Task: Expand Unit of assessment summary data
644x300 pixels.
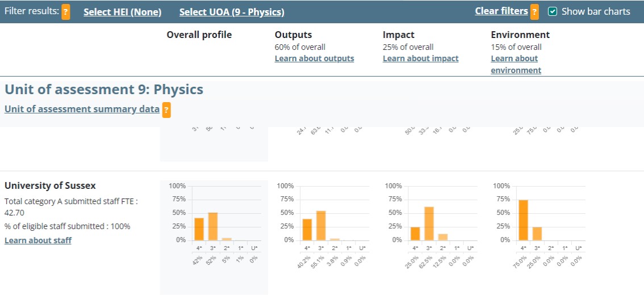Action: point(82,109)
